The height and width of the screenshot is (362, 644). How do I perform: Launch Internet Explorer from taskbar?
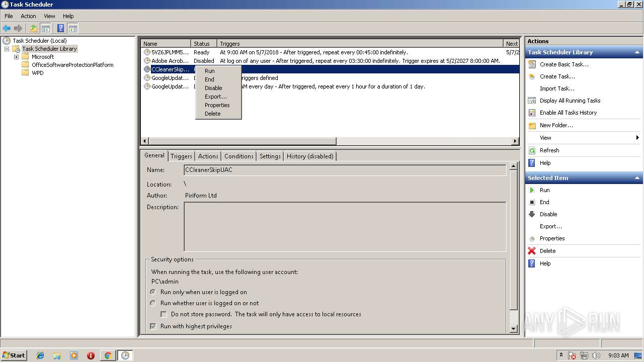(40, 355)
